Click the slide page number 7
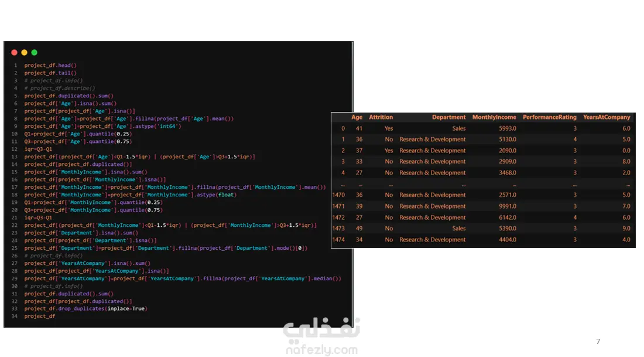The width and height of the screenshot is (644, 357). tap(598, 341)
